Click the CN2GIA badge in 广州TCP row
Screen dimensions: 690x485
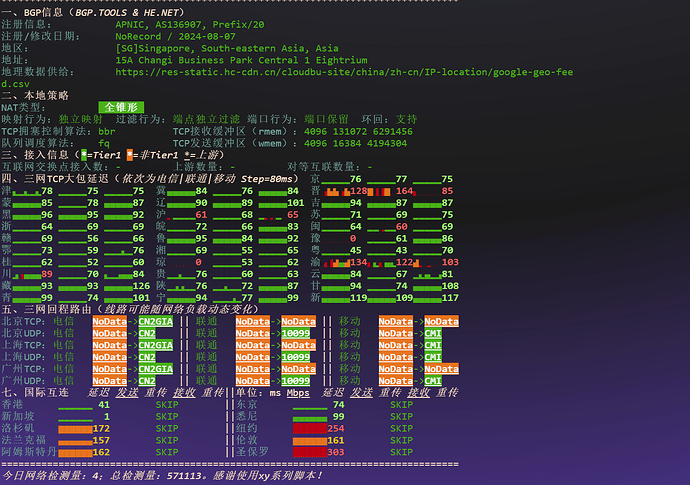click(156, 369)
